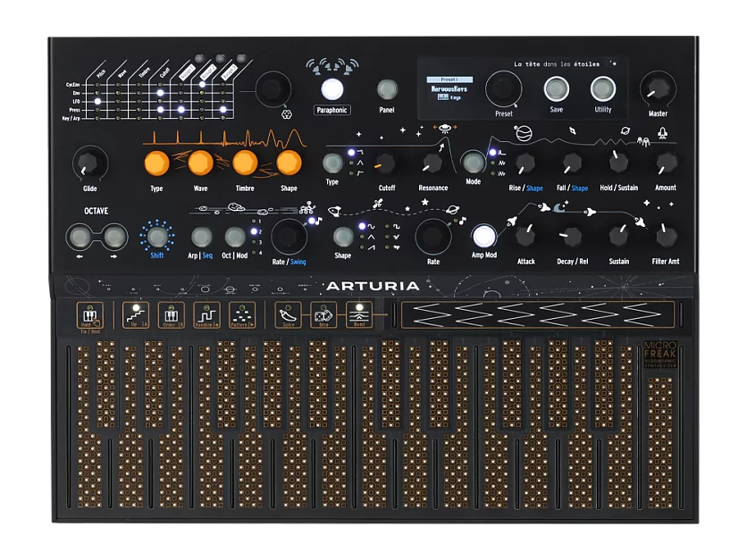Select the Pattern arpeggio dots icon
Viewport: 747px width, 560px height.
(x=242, y=315)
